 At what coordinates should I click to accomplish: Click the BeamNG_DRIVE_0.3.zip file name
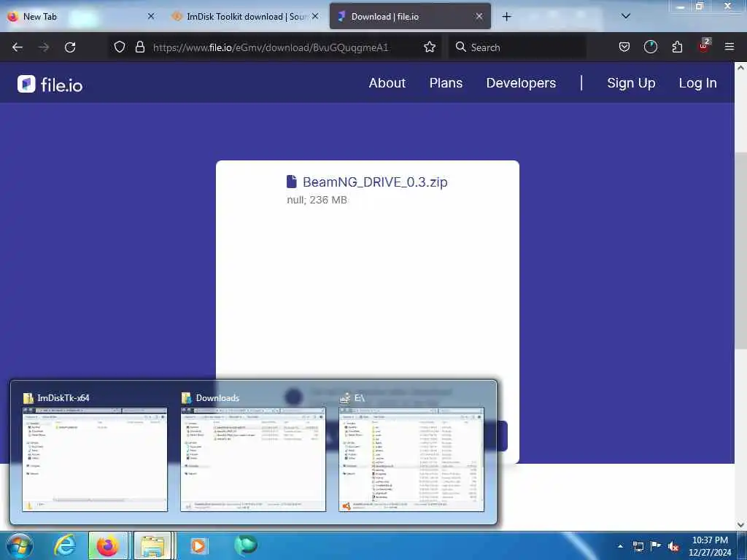[375, 182]
